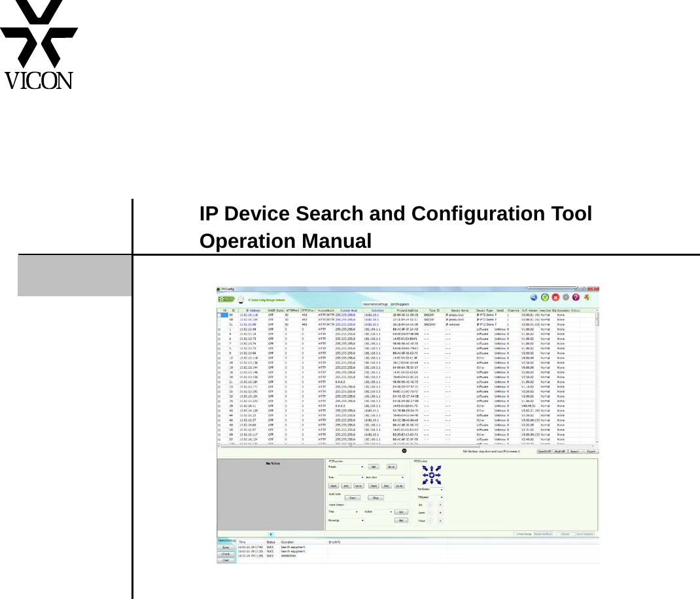Screen dimensions: 700x599
Task: Click the Export button above the PTZ panel
Action: pyautogui.click(x=591, y=451)
